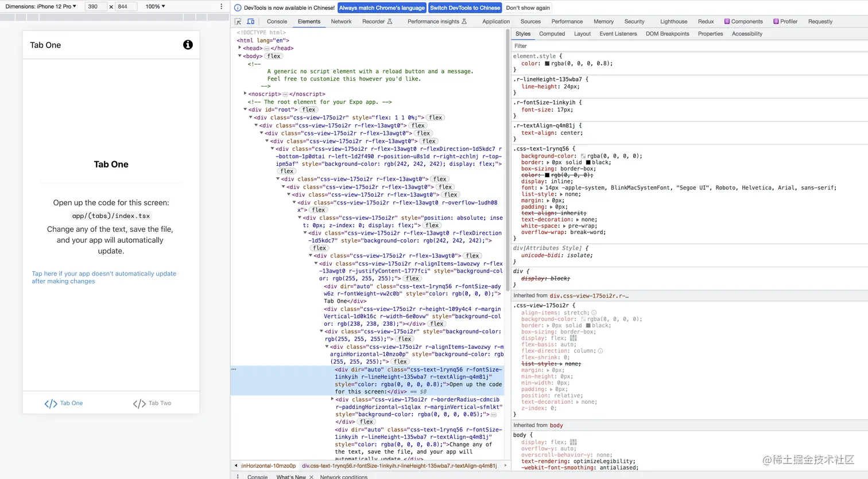Image resolution: width=868 pixels, height=479 pixels.
Task: Switch to the Console tab
Action: [x=277, y=22]
